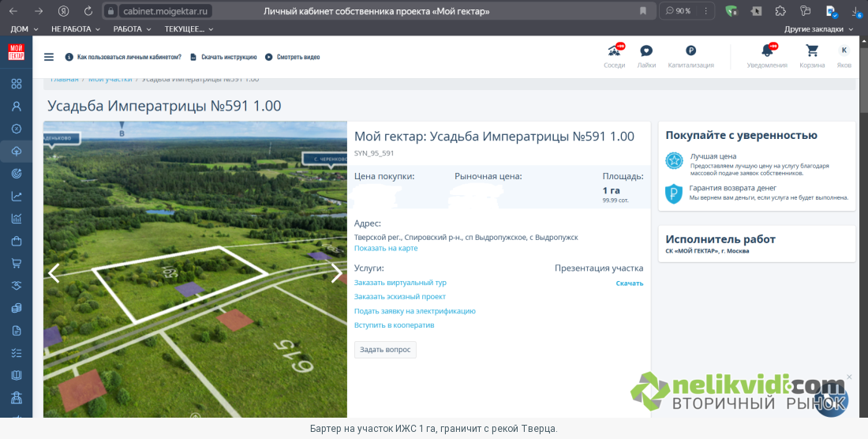Go to Главная breadcrumb
The height and width of the screenshot is (439, 868).
[x=65, y=79]
